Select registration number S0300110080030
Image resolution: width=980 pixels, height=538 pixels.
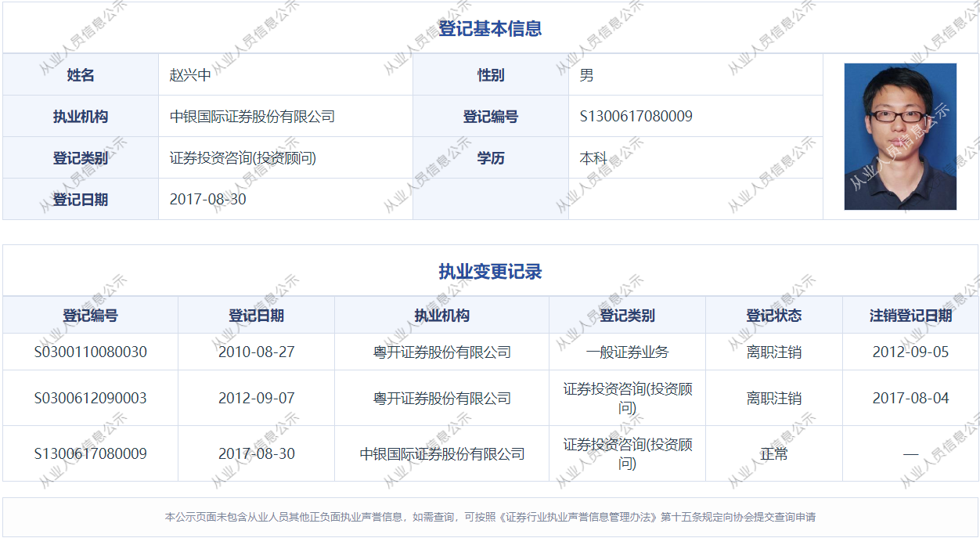point(90,352)
